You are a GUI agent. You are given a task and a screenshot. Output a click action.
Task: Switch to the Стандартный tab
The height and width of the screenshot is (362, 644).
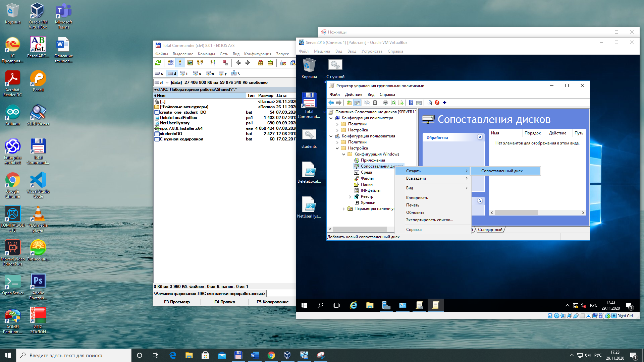click(490, 230)
